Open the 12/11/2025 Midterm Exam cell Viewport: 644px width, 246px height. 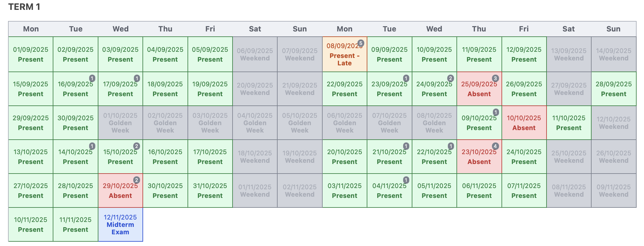[120, 224]
